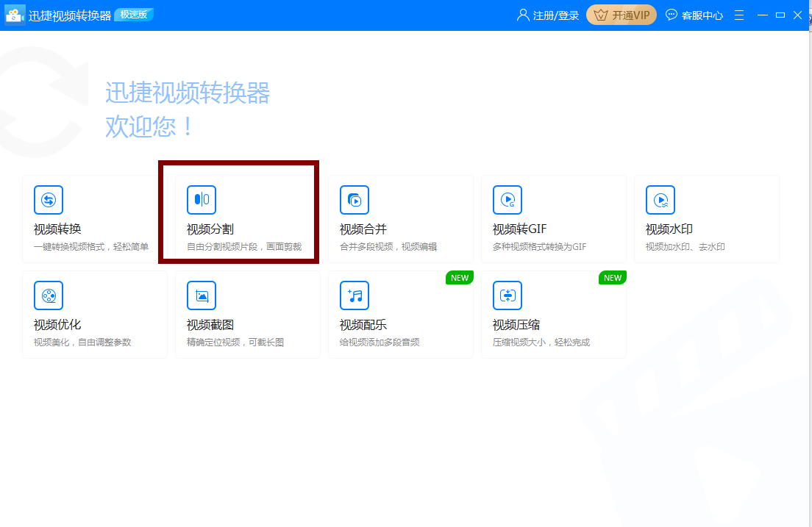
Task: Click description 视频加水印、去水印
Action: pos(685,247)
